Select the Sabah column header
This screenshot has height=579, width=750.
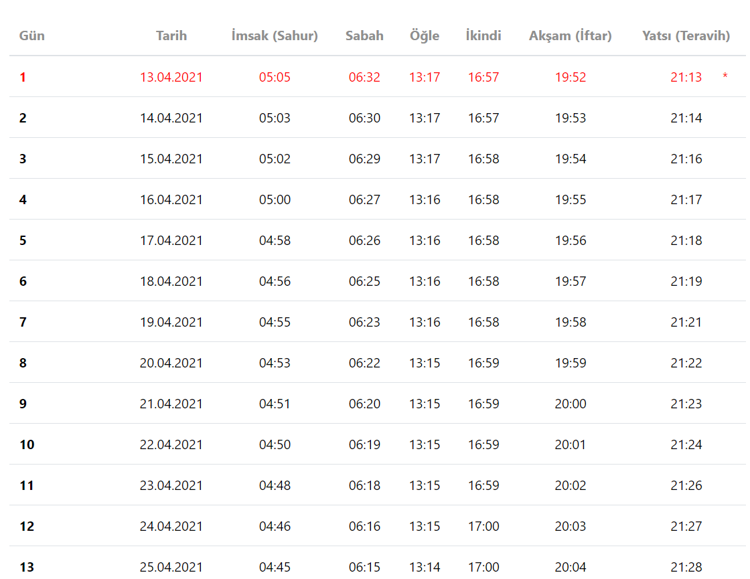pyautogui.click(x=364, y=36)
